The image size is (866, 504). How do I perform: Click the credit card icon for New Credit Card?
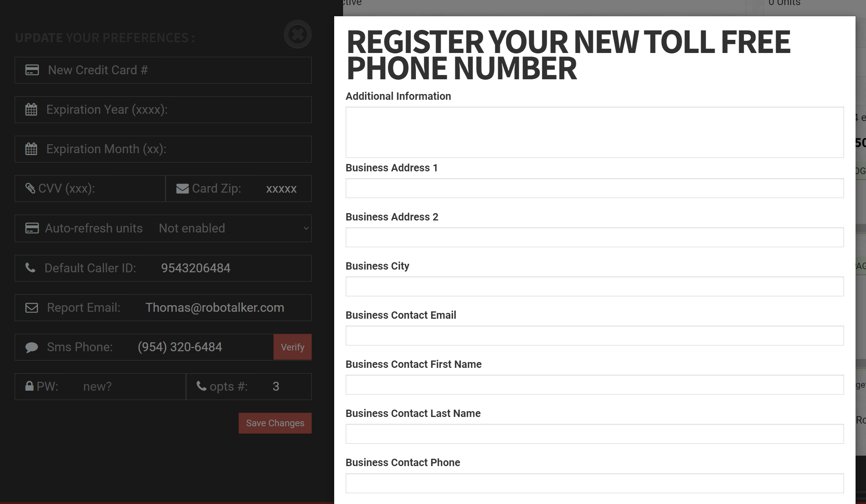32,70
